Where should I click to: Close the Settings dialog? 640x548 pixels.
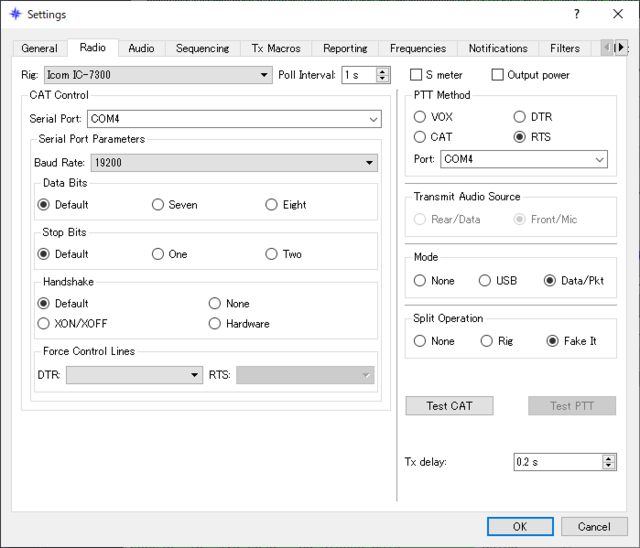click(x=618, y=14)
